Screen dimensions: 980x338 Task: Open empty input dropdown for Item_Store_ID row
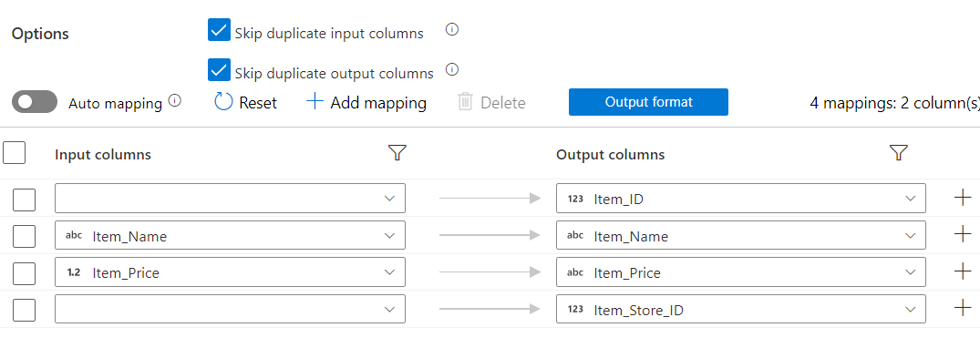(x=230, y=309)
